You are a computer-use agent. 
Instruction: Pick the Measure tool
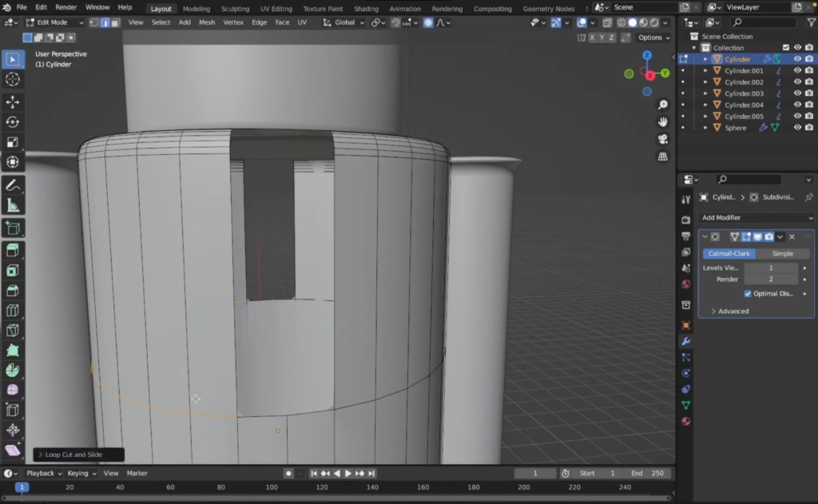[11, 203]
